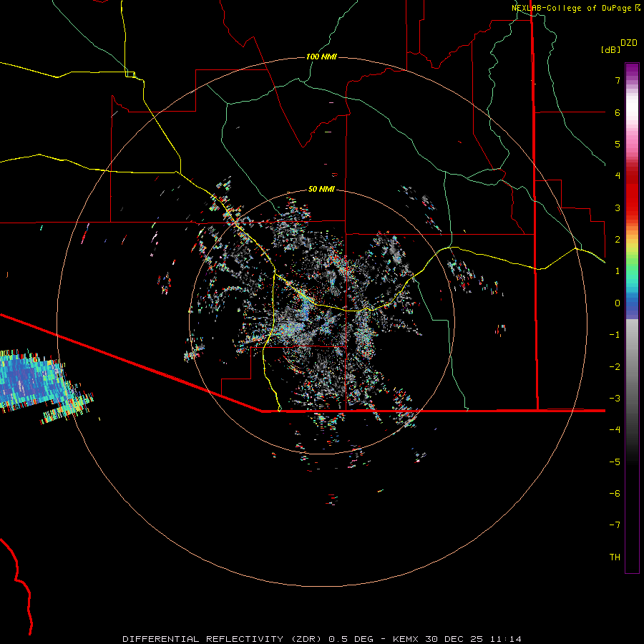Click the 2 value on color scale

(x=618, y=240)
